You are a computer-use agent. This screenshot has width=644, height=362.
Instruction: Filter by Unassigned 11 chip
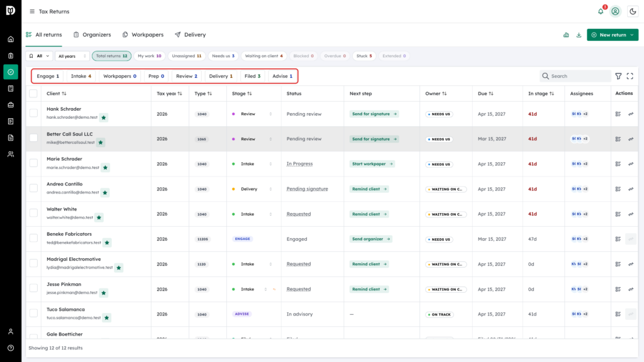186,56
